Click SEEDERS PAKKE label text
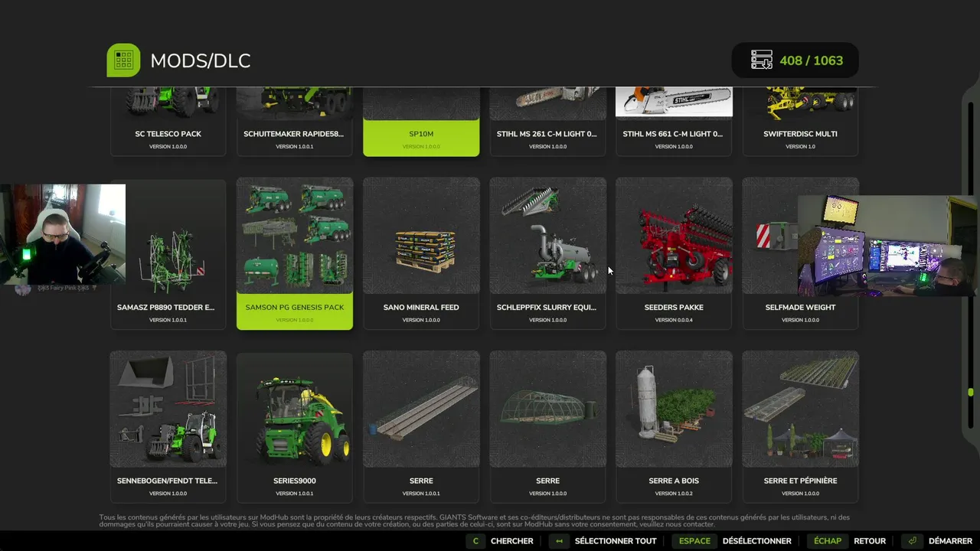This screenshot has width=980, height=551. [x=674, y=308]
